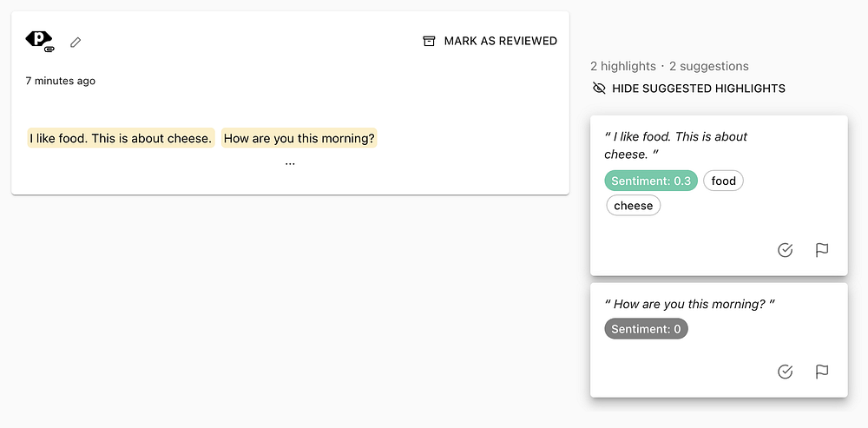The height and width of the screenshot is (428, 868).
Task: Approve the 'How are you' highlight
Action: pos(786,372)
